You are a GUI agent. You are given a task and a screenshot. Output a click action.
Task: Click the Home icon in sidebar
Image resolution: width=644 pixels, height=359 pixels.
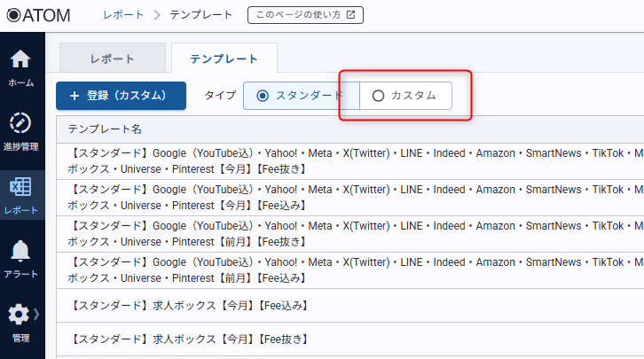tap(20, 59)
